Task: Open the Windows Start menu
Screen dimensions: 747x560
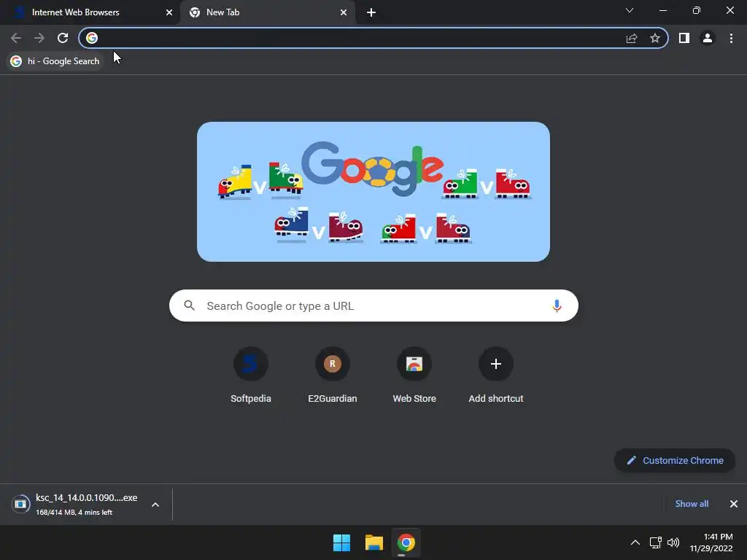Action: point(341,542)
